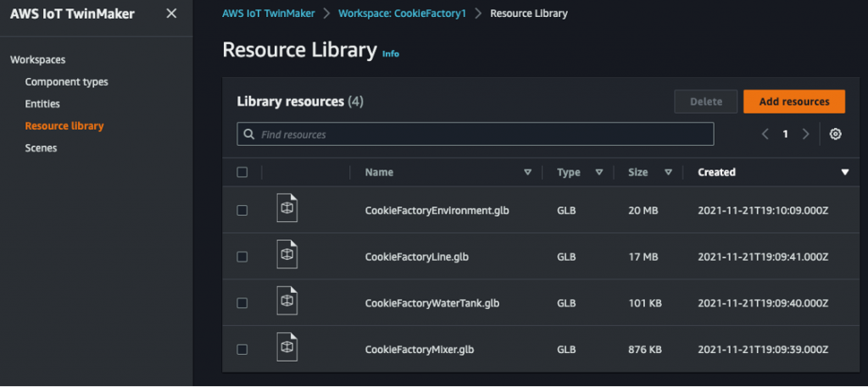
Task: Sort by Size column arrow
Action: pos(668,173)
